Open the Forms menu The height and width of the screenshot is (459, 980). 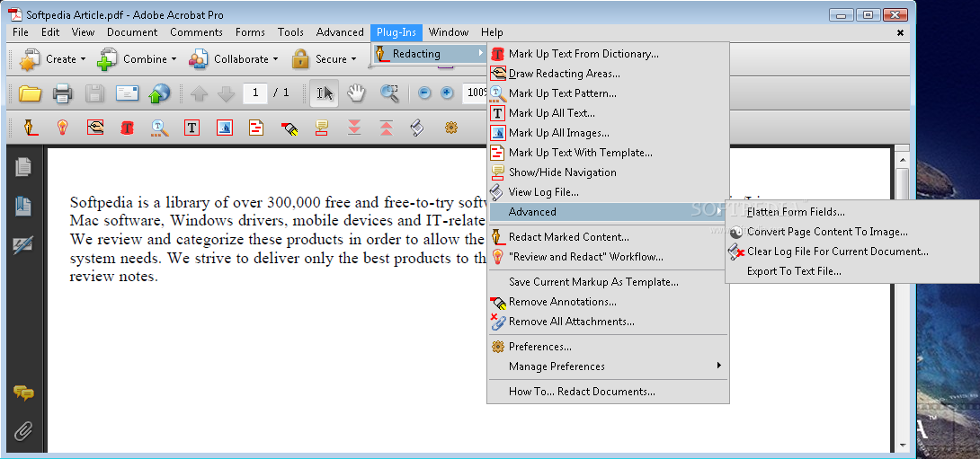click(x=250, y=32)
